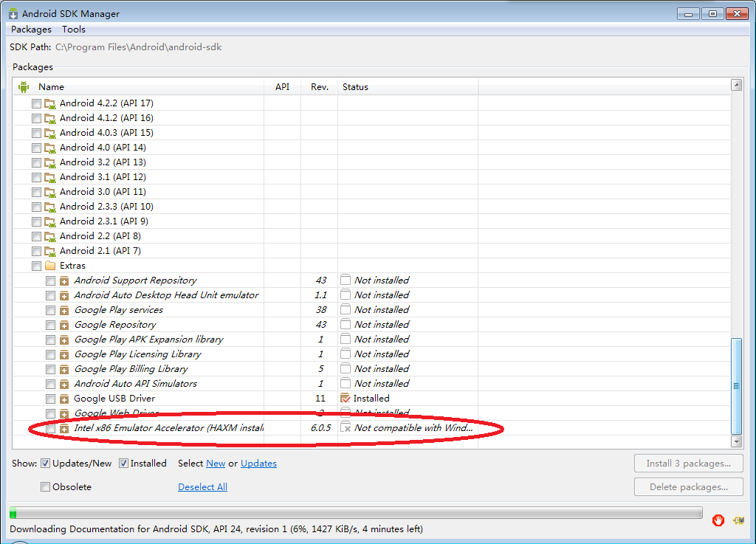The width and height of the screenshot is (756, 544).
Task: Click the Android robot icon in the header
Action: 24,87
